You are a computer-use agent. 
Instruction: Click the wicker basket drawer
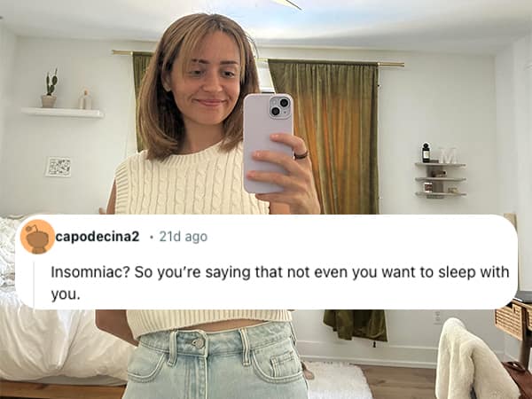(509, 320)
